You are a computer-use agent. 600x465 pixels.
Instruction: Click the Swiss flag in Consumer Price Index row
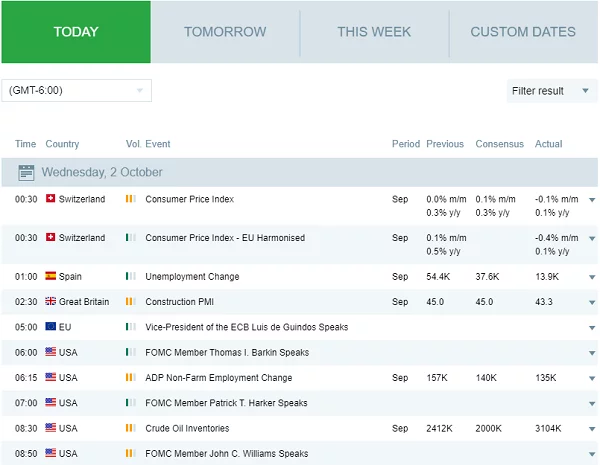(x=51, y=198)
